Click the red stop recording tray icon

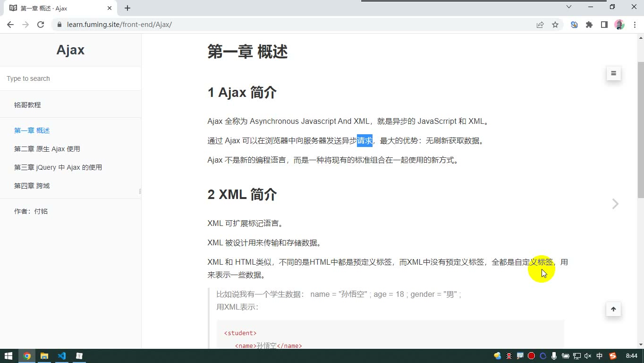point(531,356)
